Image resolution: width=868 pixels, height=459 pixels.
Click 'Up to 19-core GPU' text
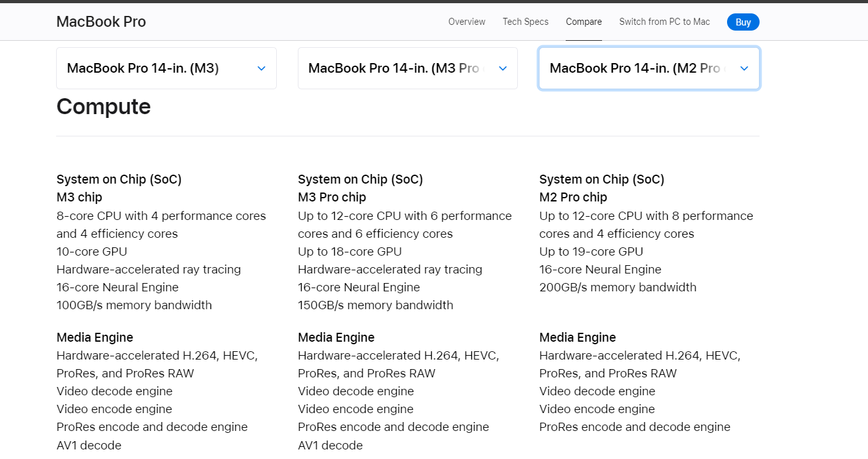pyautogui.click(x=591, y=251)
